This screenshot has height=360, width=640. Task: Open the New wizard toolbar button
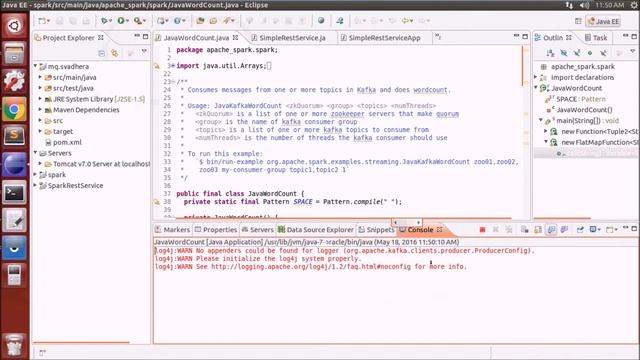(x=42, y=20)
